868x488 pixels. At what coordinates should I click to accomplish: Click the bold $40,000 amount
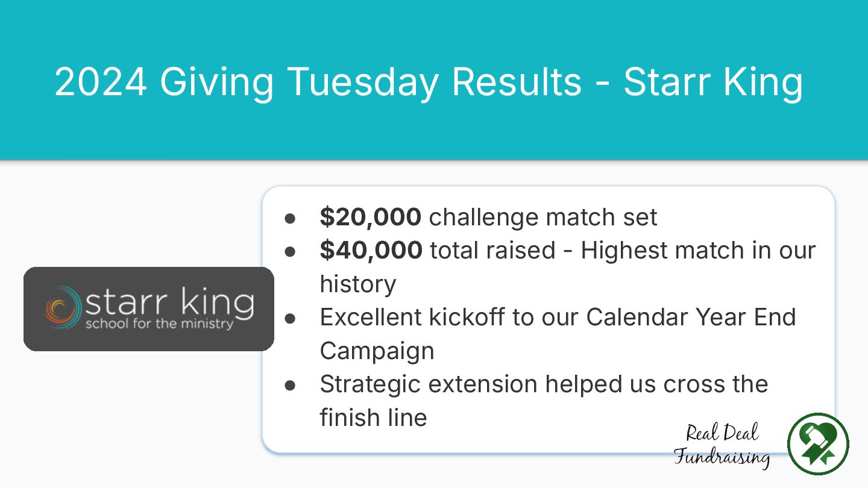[371, 250]
